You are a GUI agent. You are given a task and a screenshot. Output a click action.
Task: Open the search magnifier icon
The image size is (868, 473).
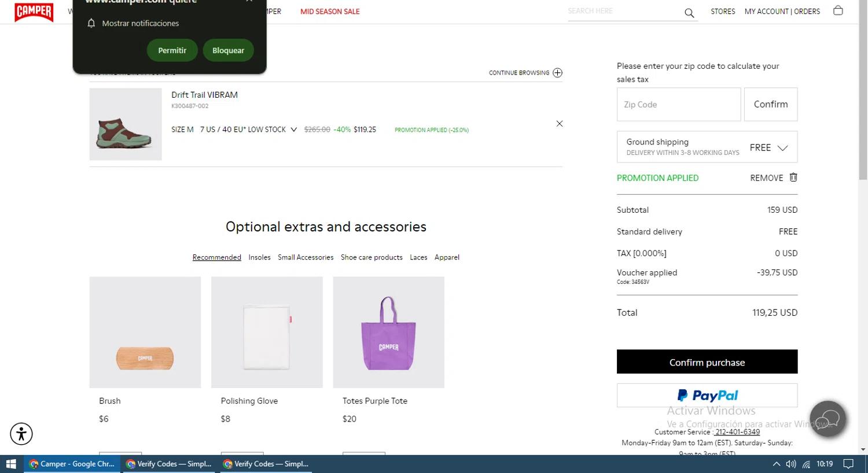coord(689,13)
